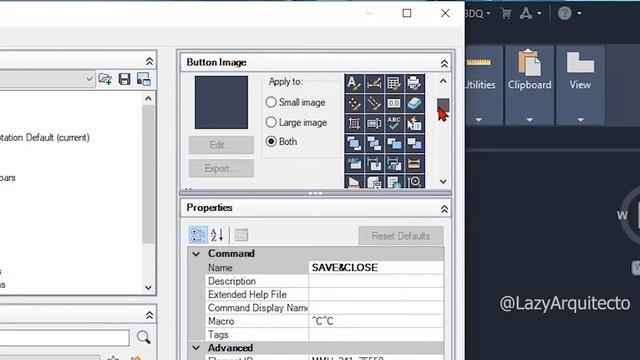Switch properties to categorized view
Screen dimensions: 640x360
198,235
